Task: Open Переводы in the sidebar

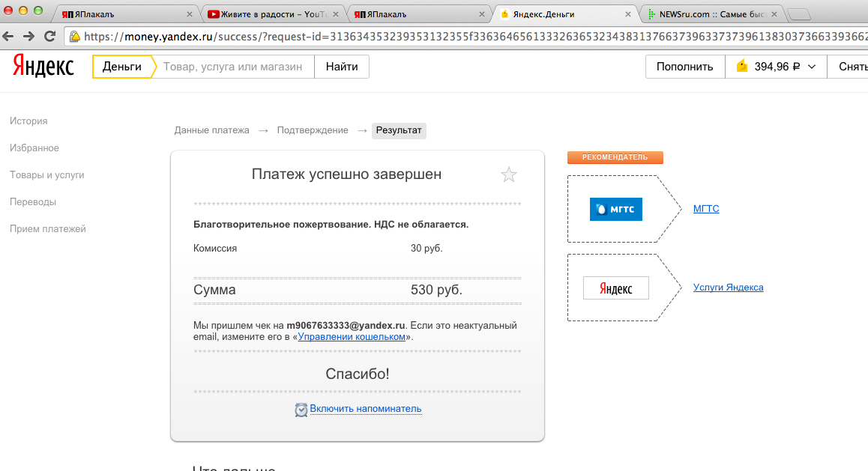Action: pyautogui.click(x=33, y=202)
